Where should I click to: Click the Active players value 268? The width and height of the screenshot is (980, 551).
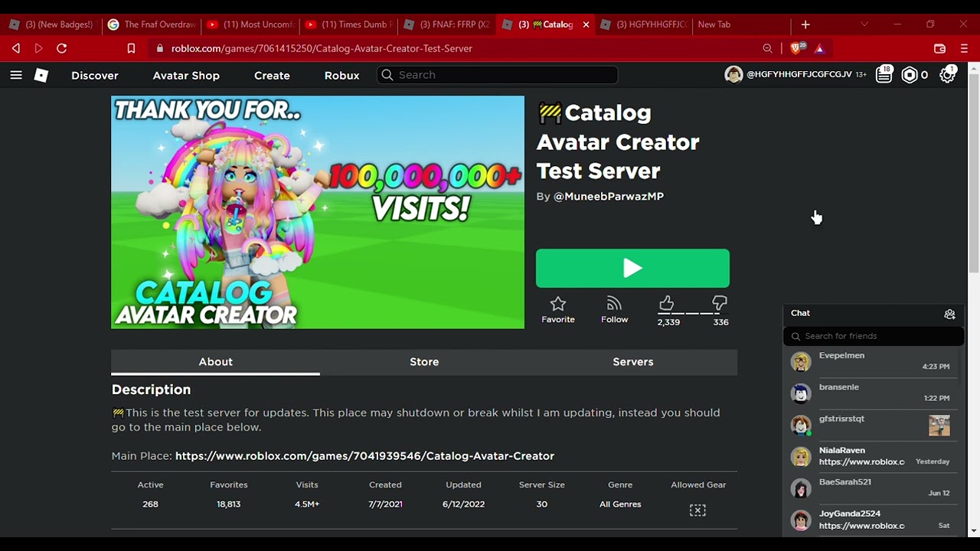tap(150, 504)
